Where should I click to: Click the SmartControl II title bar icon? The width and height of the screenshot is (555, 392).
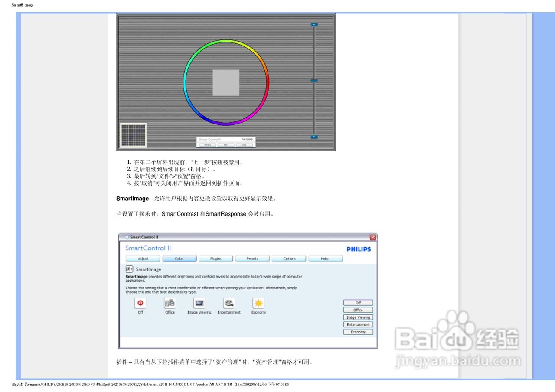pos(127,237)
